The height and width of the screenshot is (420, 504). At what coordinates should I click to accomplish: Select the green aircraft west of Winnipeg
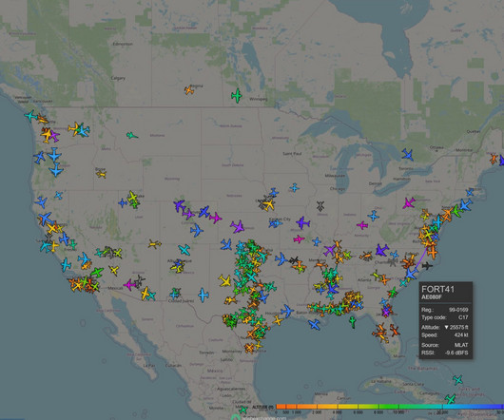coord(237,96)
